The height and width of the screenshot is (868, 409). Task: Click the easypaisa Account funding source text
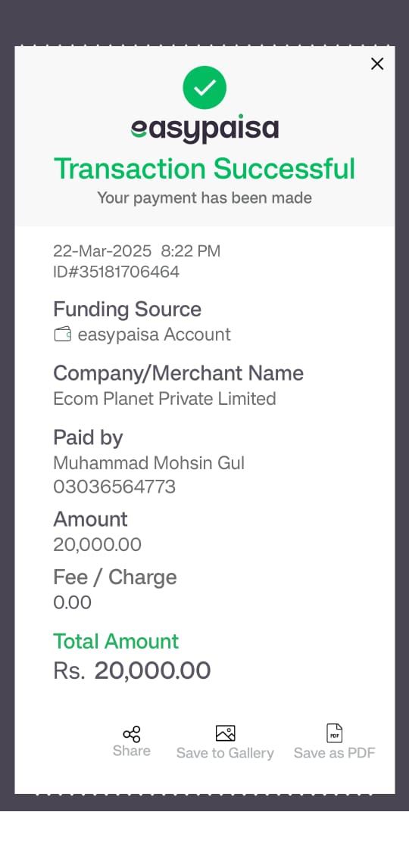(154, 334)
